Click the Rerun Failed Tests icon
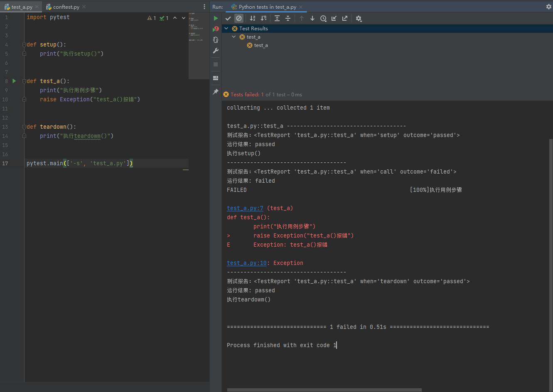The height and width of the screenshot is (392, 553). tap(216, 29)
